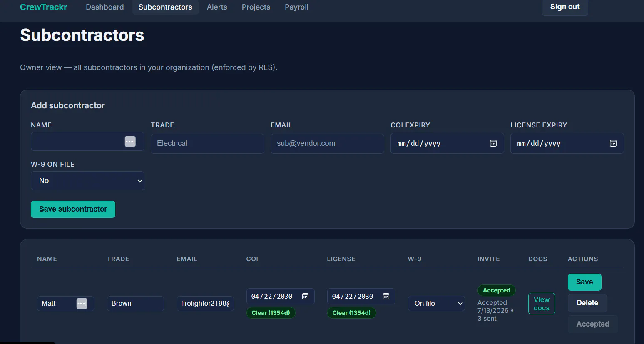Switch to the Projects tab
This screenshot has width=644, height=344.
tap(256, 7)
